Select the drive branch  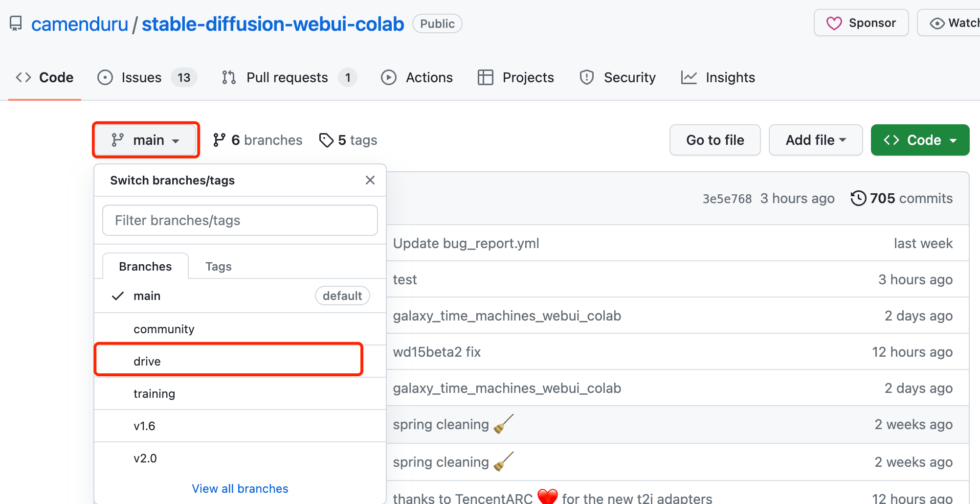(228, 361)
